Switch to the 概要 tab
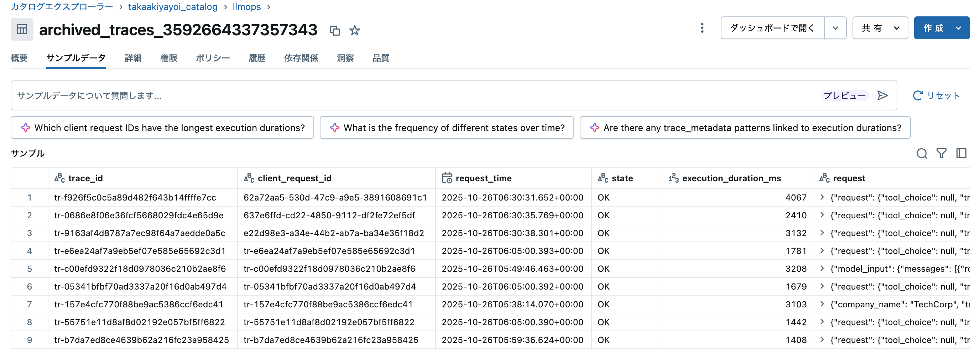The height and width of the screenshot is (364, 980). click(20, 58)
